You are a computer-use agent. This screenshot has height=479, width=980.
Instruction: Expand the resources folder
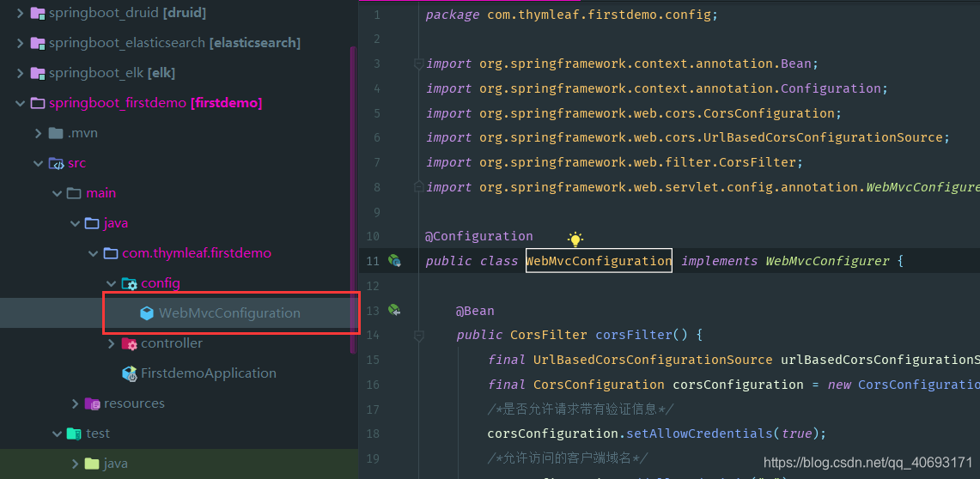75,403
